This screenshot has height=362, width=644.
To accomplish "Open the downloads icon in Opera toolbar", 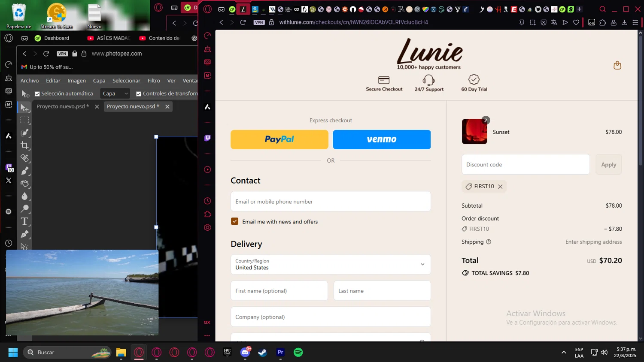I will (624, 22).
